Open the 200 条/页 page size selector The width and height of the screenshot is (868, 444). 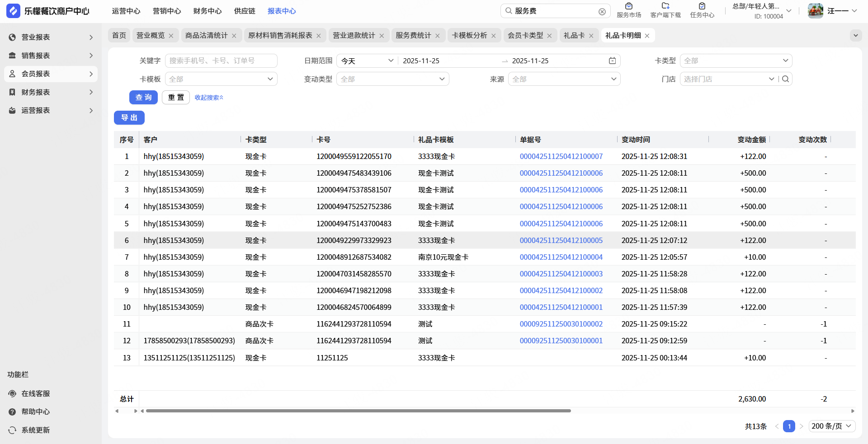pos(831,426)
